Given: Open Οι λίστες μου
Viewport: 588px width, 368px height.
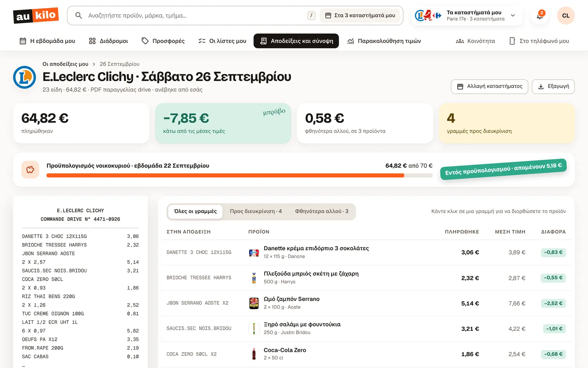Looking at the screenshot, I should tap(222, 41).
